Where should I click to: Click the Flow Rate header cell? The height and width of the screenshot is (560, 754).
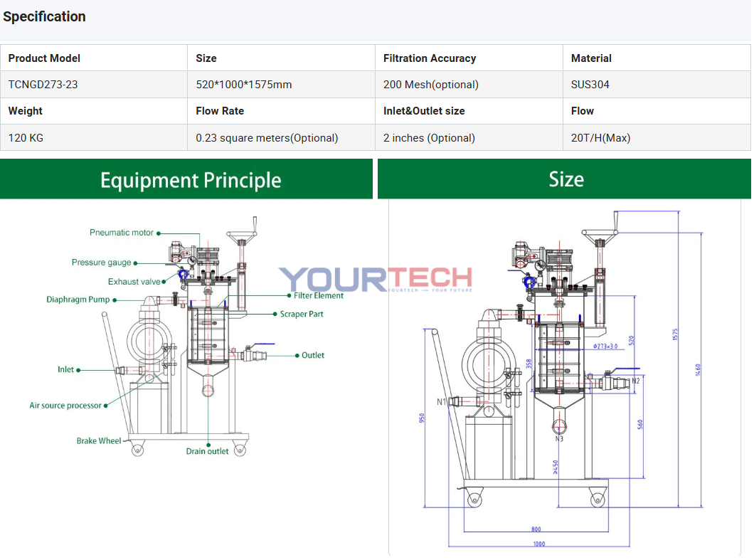pos(281,111)
